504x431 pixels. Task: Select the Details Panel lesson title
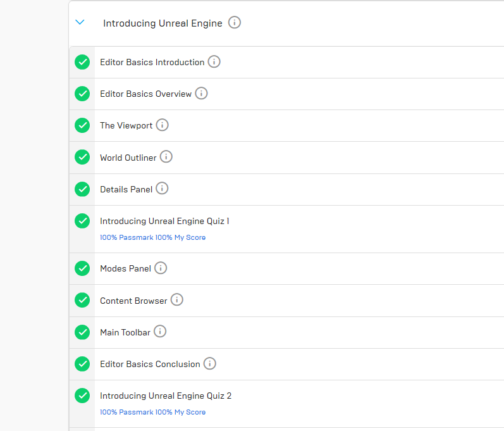[x=126, y=189]
